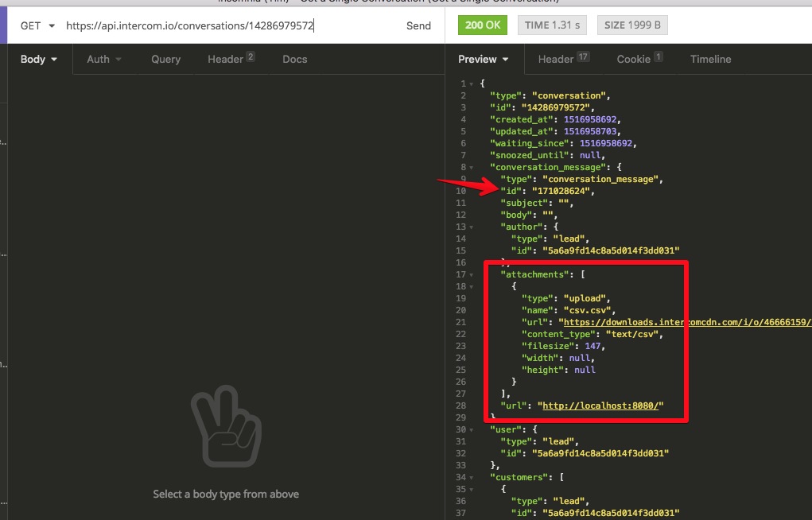812x520 pixels.
Task: Open the Preview mode dropdown
Action: point(484,59)
